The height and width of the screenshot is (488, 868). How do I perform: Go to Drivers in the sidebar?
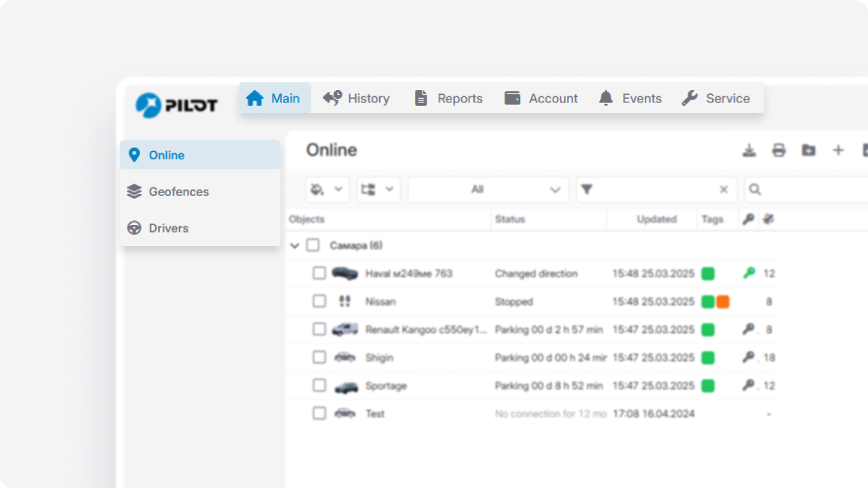pyautogui.click(x=168, y=228)
